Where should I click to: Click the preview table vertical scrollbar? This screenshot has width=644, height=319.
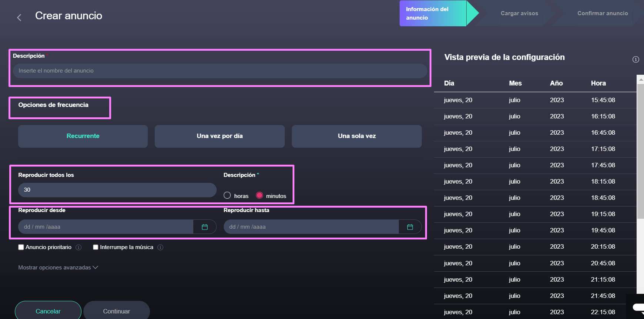(640, 152)
